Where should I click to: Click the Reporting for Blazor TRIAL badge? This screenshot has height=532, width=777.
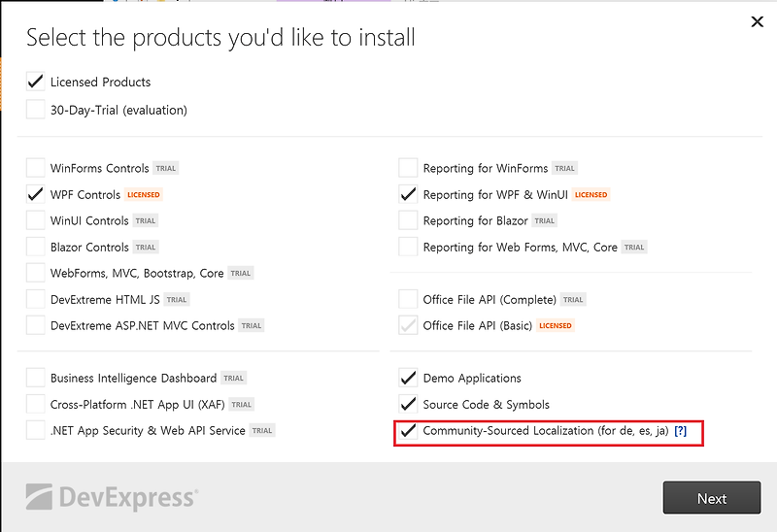(x=544, y=221)
